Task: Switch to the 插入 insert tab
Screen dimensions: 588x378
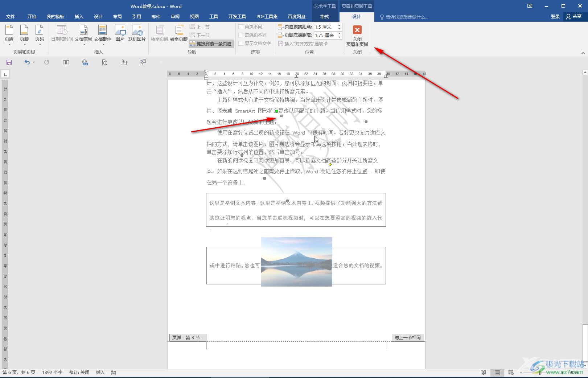Action: pyautogui.click(x=79, y=17)
